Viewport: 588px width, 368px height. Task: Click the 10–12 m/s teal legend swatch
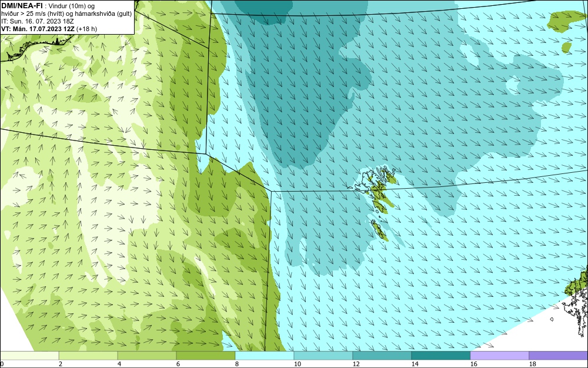[x=323, y=355]
